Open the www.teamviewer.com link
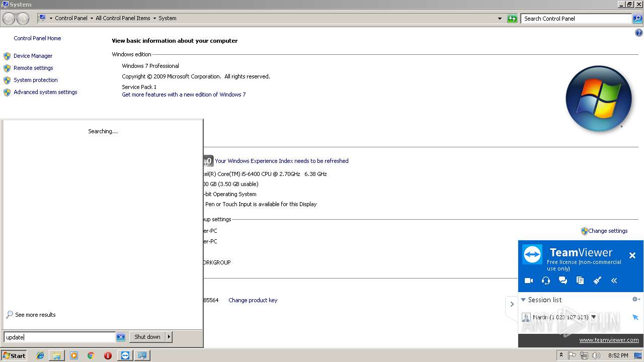 tap(609, 340)
